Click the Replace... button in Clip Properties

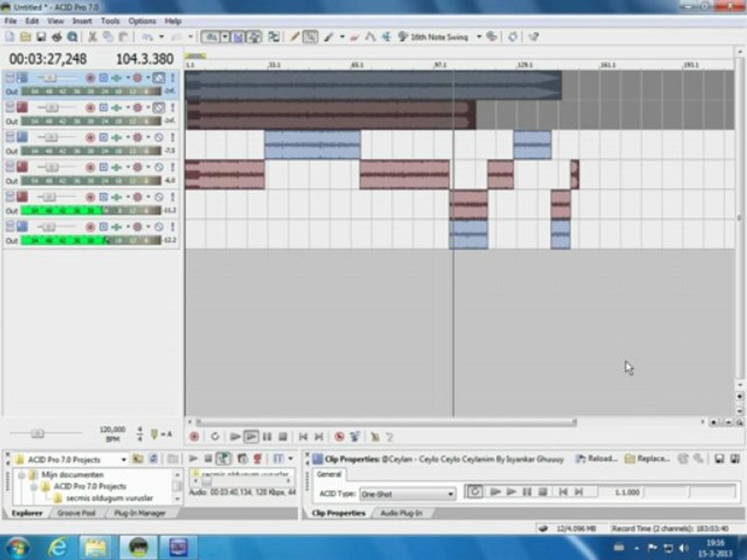(647, 459)
